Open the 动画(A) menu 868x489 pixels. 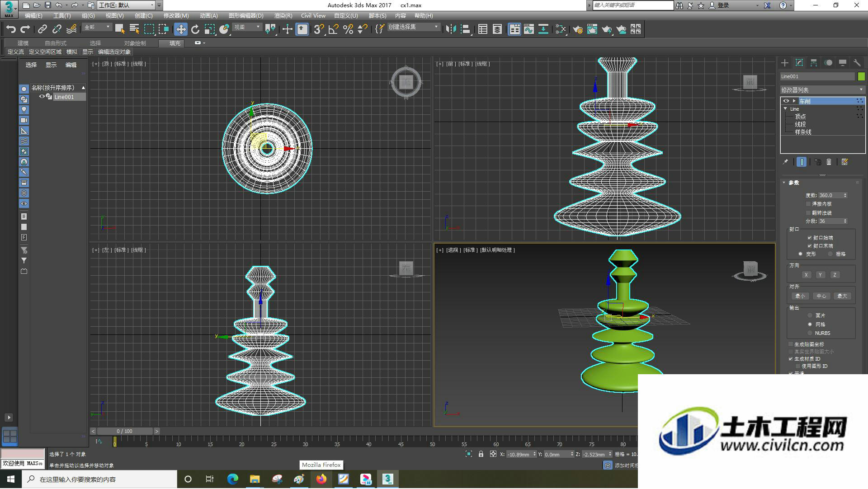pos(208,16)
